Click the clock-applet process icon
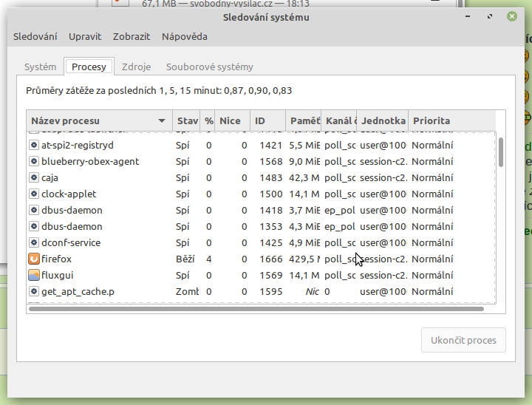This screenshot has height=405, width=532. click(x=34, y=194)
